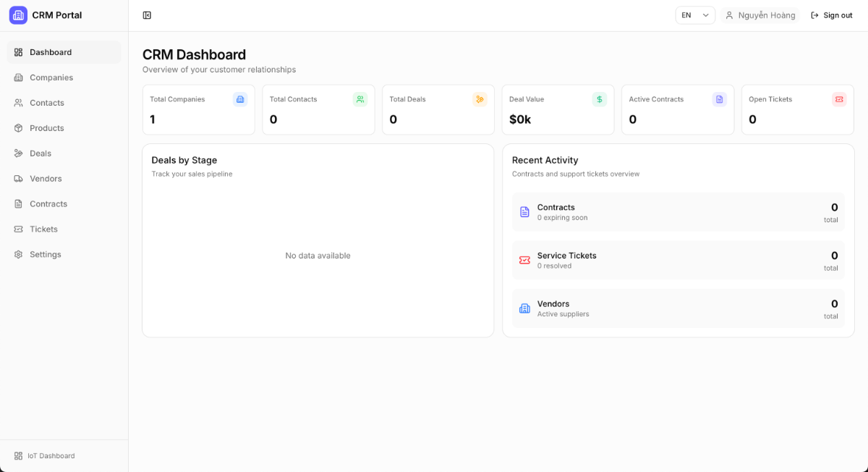The image size is (868, 472).
Task: Click the Service Tickets row red ticket icon
Action: pyautogui.click(x=525, y=261)
